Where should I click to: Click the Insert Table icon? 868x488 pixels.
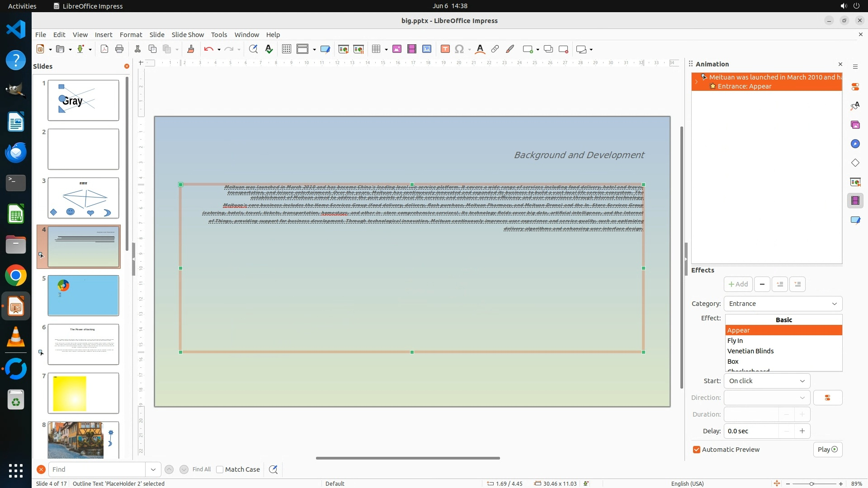(x=376, y=49)
